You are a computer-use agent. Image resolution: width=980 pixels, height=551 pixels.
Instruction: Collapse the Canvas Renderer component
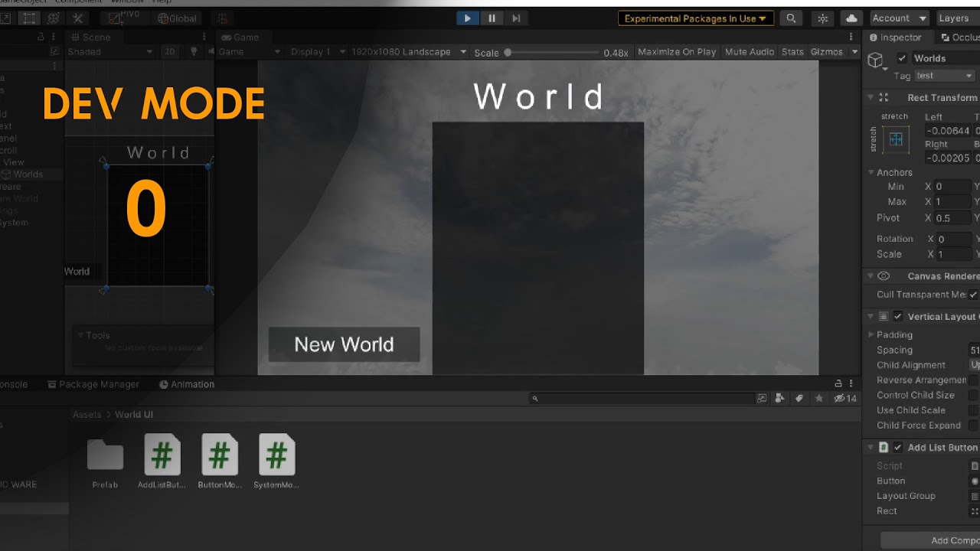coord(871,276)
